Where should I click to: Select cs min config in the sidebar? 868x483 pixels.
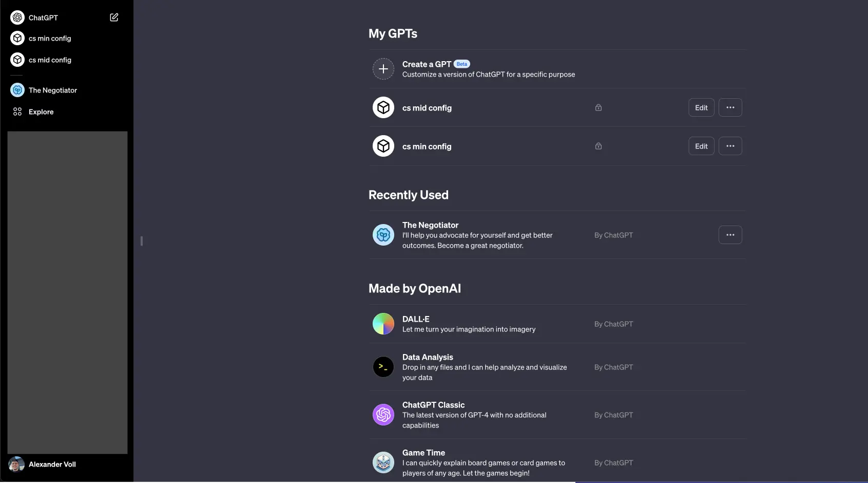[x=50, y=39]
